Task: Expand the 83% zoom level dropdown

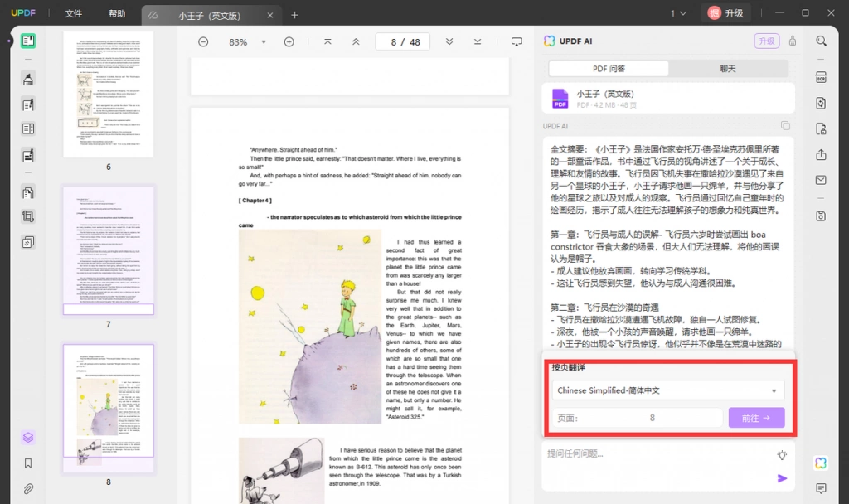Action: 264,41
